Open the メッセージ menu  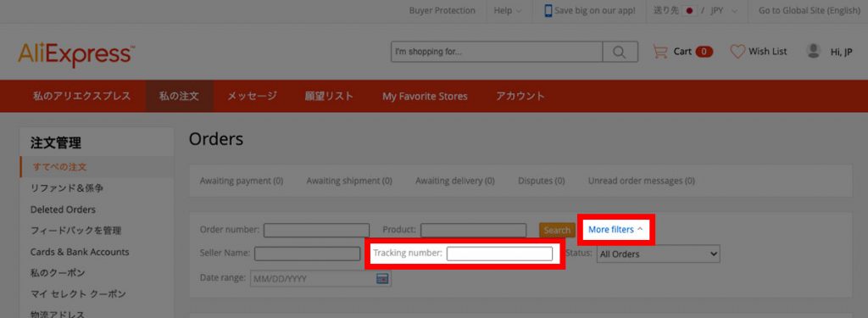(252, 96)
